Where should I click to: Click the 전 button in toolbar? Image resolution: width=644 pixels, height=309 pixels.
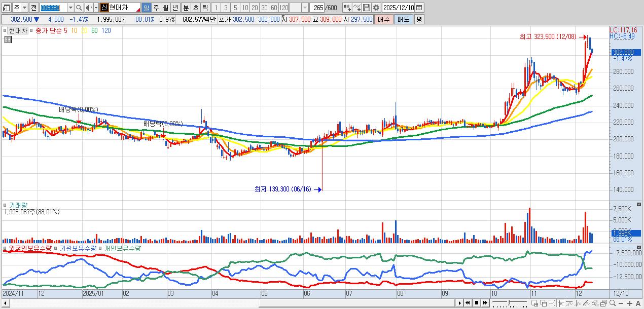pos(34,8)
